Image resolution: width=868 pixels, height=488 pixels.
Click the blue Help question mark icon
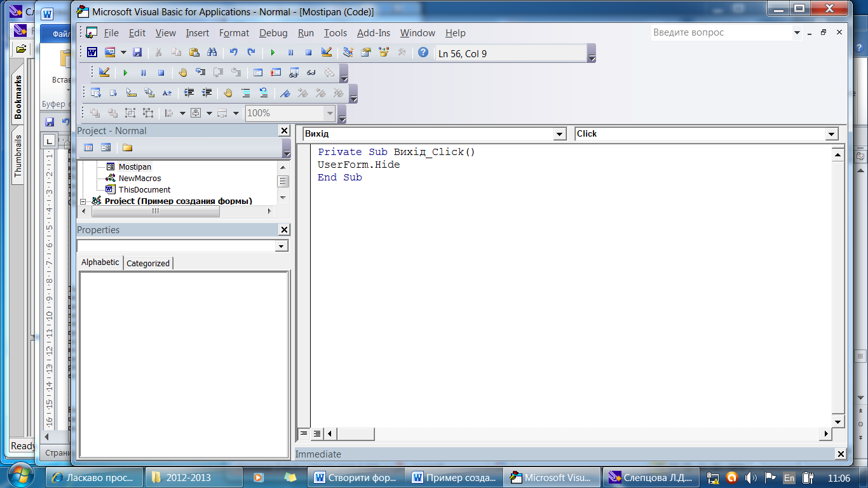(423, 53)
